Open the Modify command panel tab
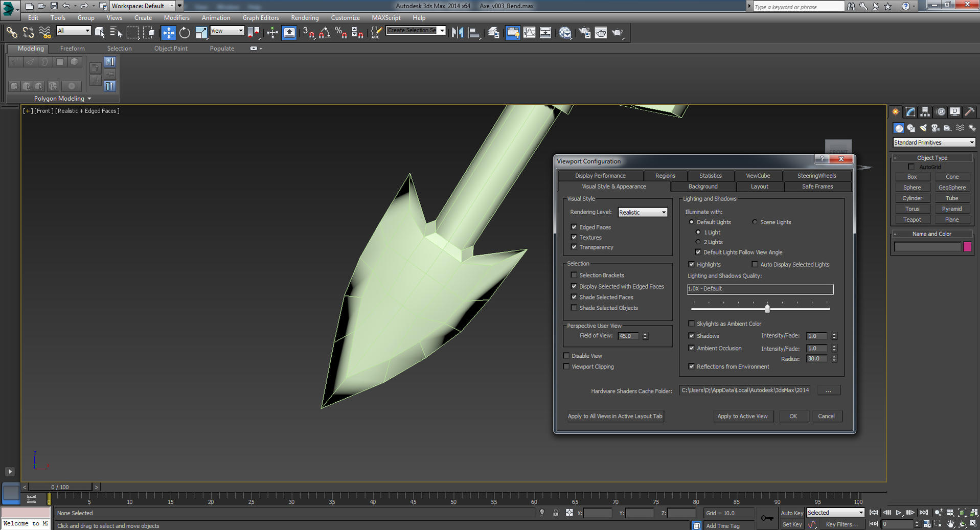 [x=910, y=111]
